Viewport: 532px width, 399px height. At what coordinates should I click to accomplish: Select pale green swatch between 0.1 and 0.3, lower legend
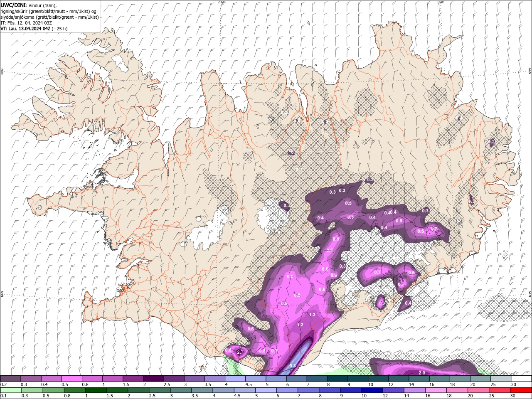11,390
